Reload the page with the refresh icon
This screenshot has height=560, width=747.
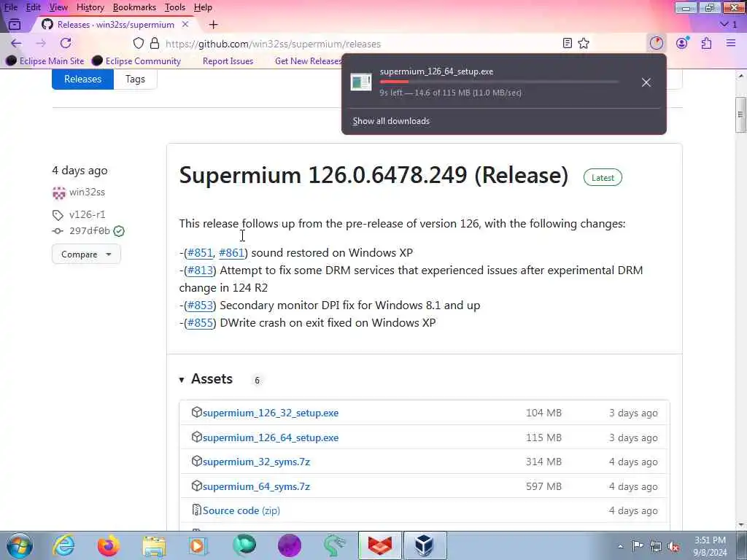[x=66, y=43]
